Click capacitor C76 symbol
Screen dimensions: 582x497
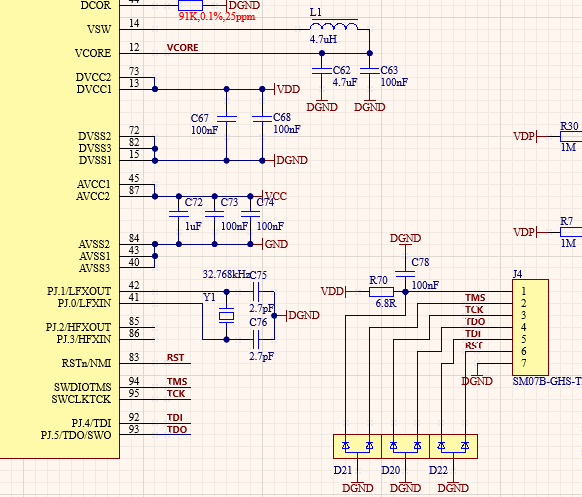[x=256, y=339]
